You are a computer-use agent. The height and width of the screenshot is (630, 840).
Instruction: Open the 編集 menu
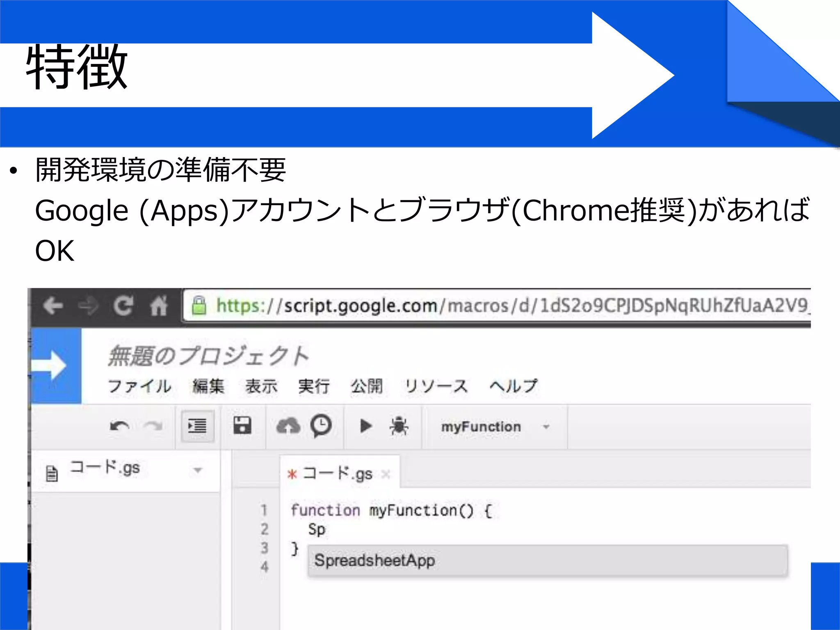pyautogui.click(x=208, y=386)
